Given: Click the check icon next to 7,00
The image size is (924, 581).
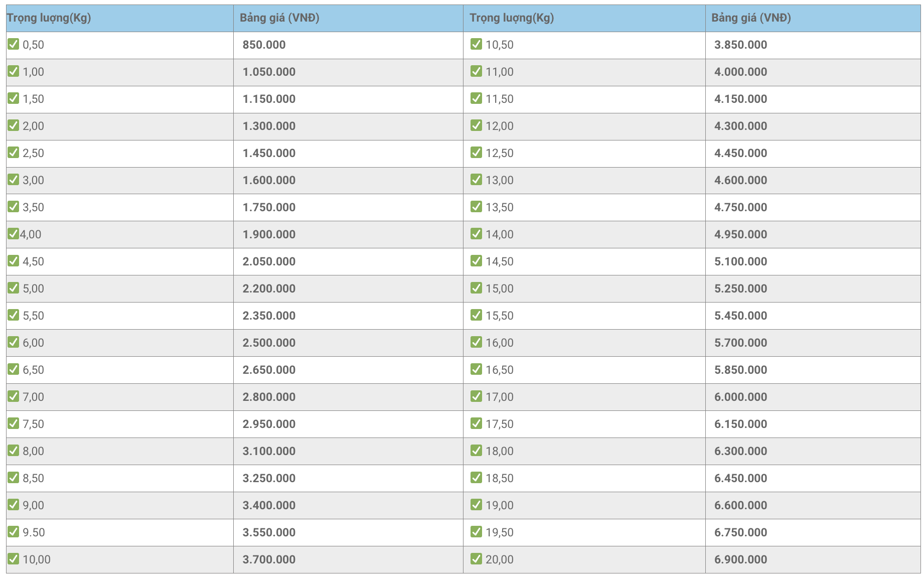Looking at the screenshot, I should click(x=13, y=396).
